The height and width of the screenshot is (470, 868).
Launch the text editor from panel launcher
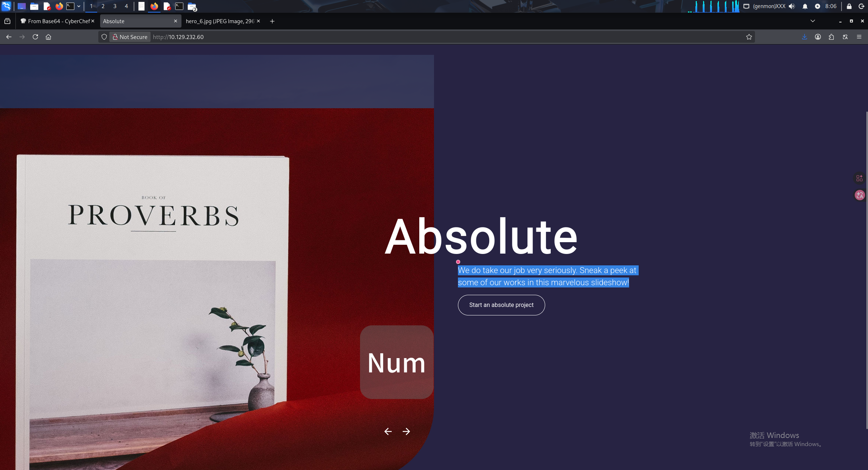click(x=47, y=6)
